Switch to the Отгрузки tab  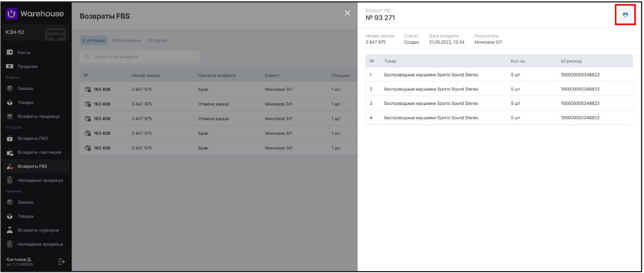coord(157,40)
